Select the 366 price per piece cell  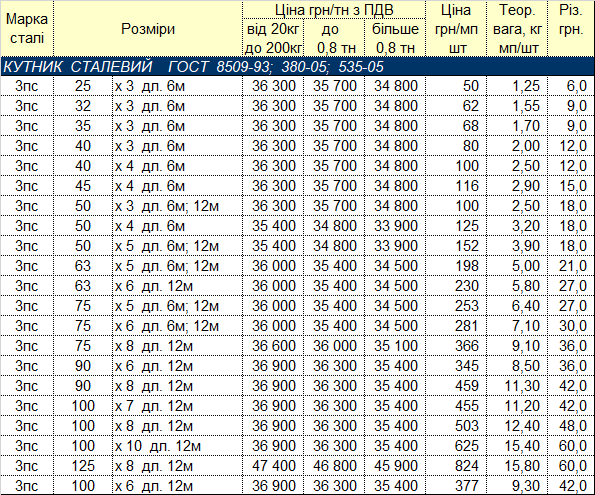click(x=456, y=346)
